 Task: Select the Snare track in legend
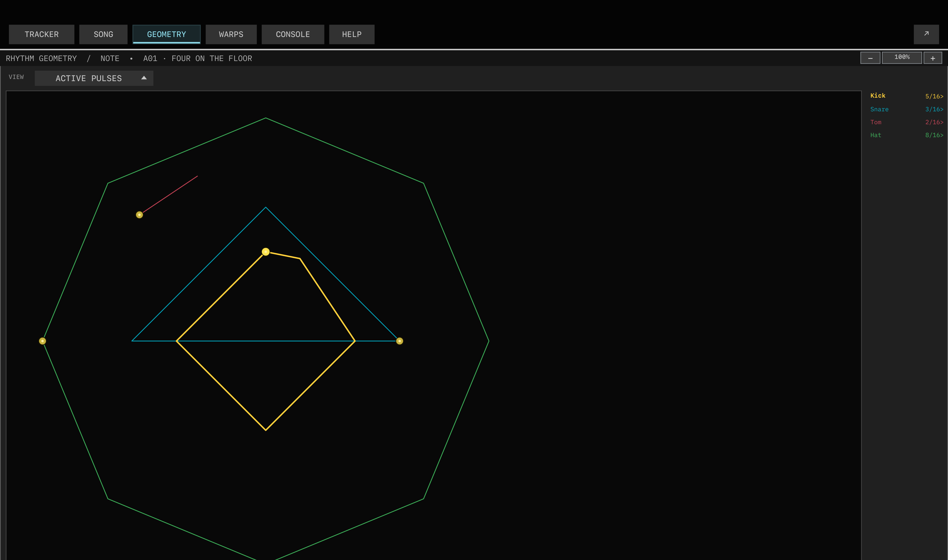click(879, 109)
